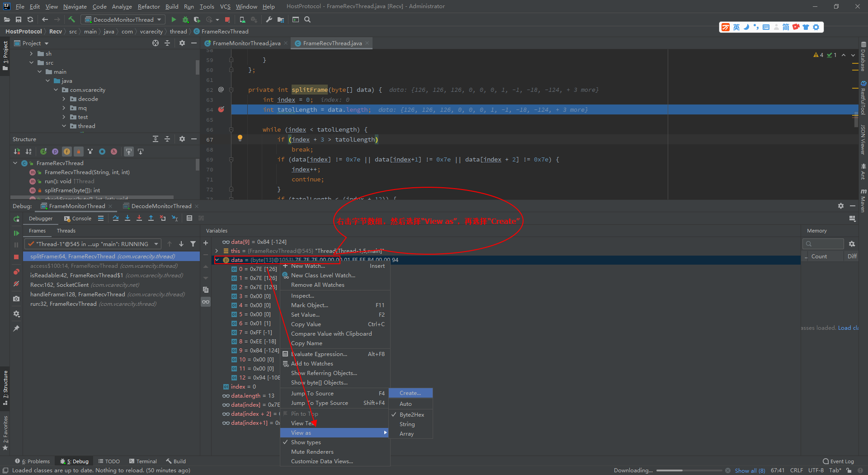Click the View Breakpoints icon
This screenshot has height=475, width=868.
tap(16, 271)
